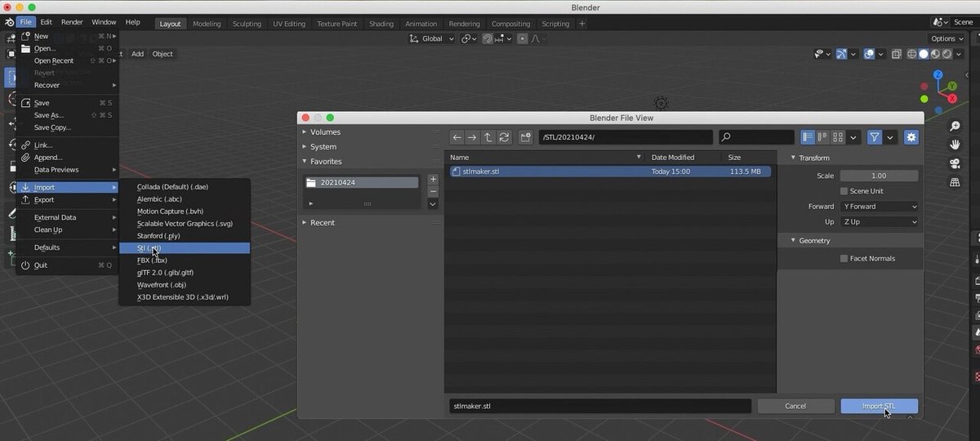Choose Stl (.stl) import option
This screenshot has height=441, width=980.
click(185, 247)
